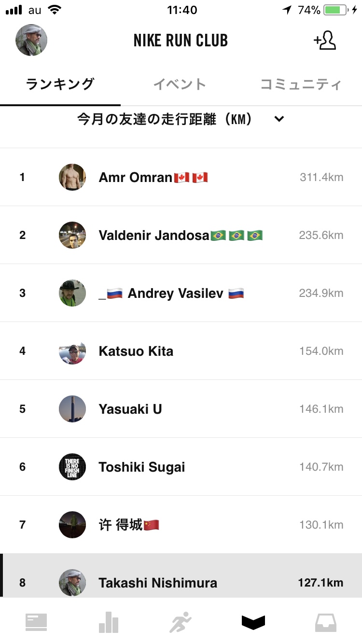Tap the running figure icon

181,622
